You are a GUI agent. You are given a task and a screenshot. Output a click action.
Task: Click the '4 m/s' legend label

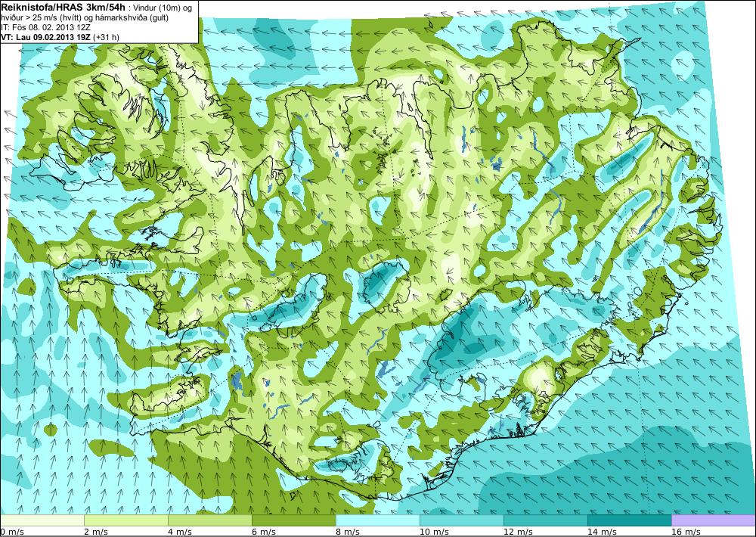click(x=180, y=532)
